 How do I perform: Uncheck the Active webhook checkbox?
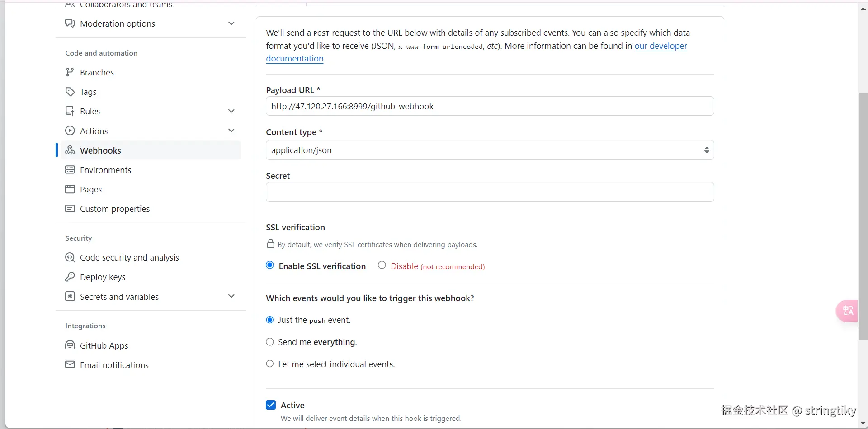pyautogui.click(x=271, y=405)
